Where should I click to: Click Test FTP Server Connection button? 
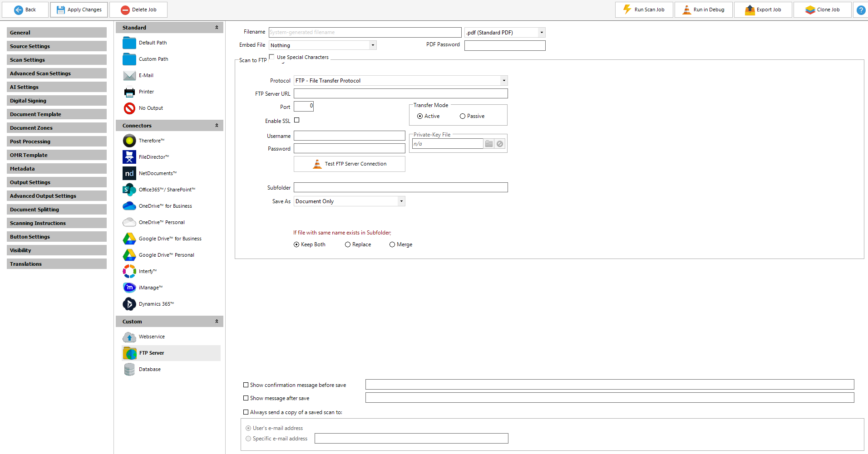pyautogui.click(x=350, y=164)
